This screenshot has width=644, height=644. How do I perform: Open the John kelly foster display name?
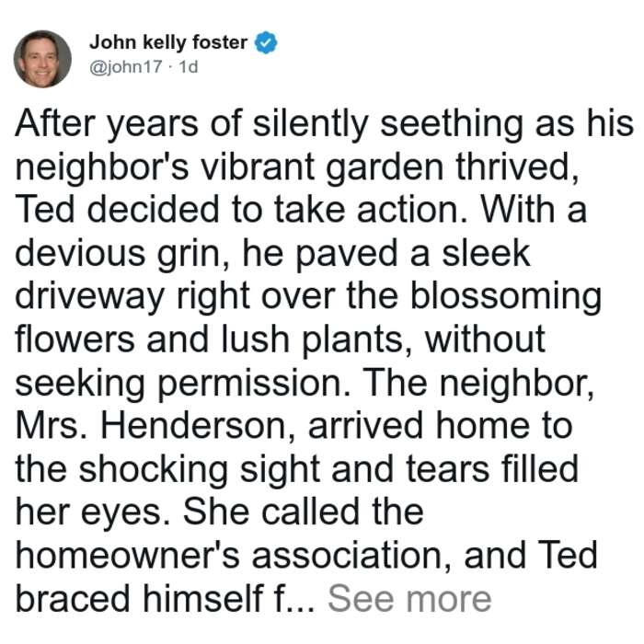pos(168,42)
